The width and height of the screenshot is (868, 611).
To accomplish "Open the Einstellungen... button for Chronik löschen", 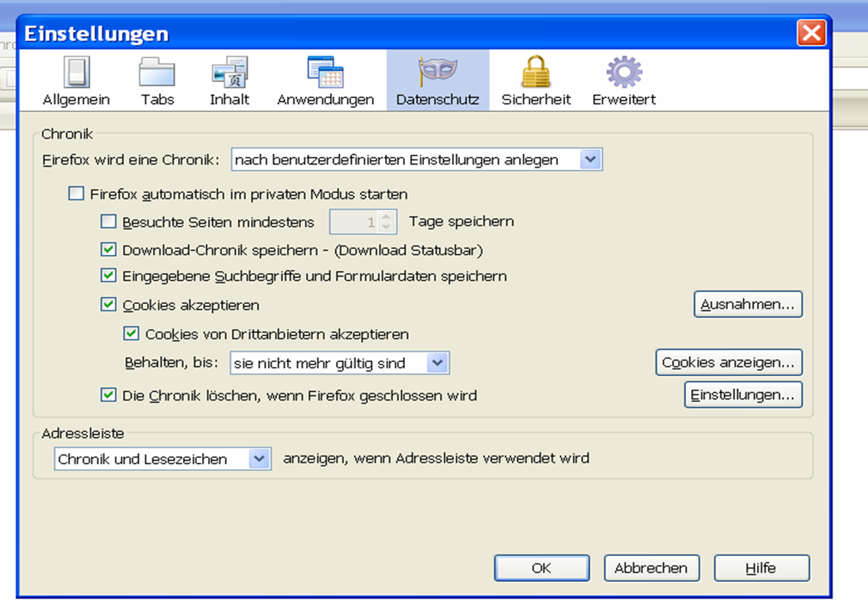I will point(743,394).
